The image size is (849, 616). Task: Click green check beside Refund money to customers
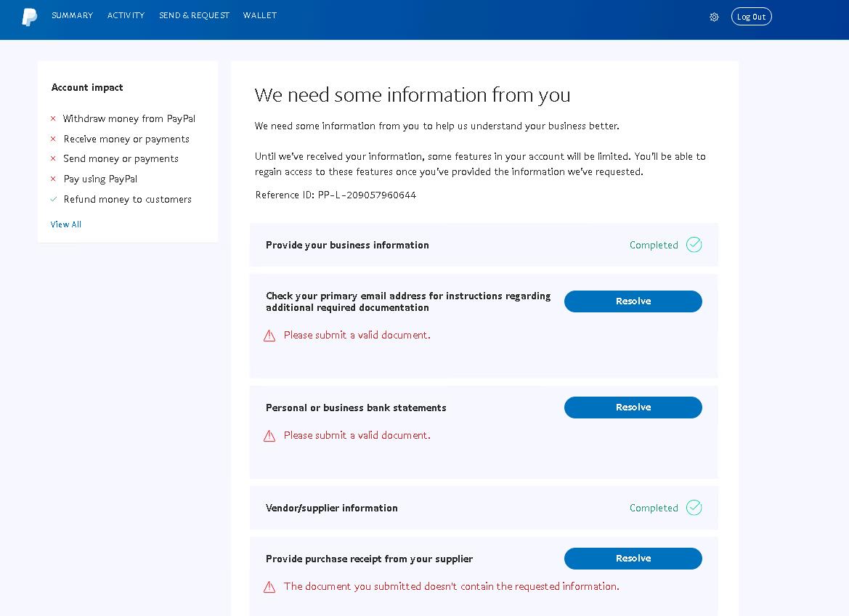[x=54, y=199]
